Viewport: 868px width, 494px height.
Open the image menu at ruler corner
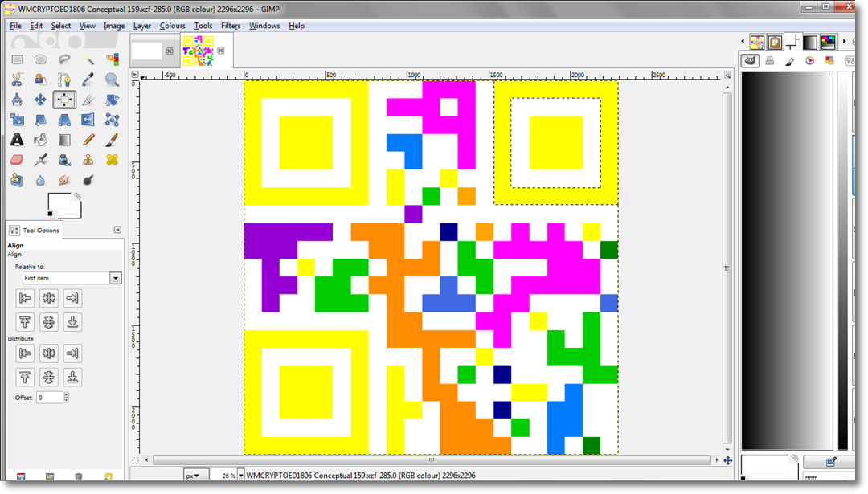[135, 74]
